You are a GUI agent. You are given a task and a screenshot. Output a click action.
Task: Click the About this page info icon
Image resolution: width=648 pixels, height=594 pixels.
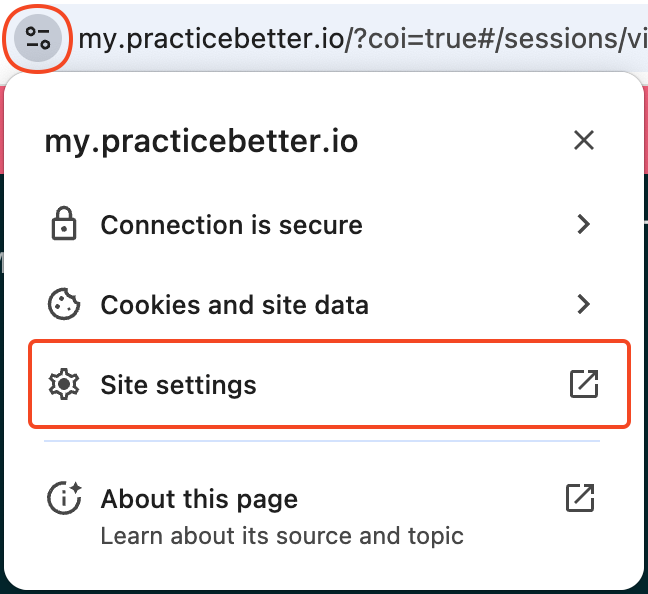(x=64, y=498)
